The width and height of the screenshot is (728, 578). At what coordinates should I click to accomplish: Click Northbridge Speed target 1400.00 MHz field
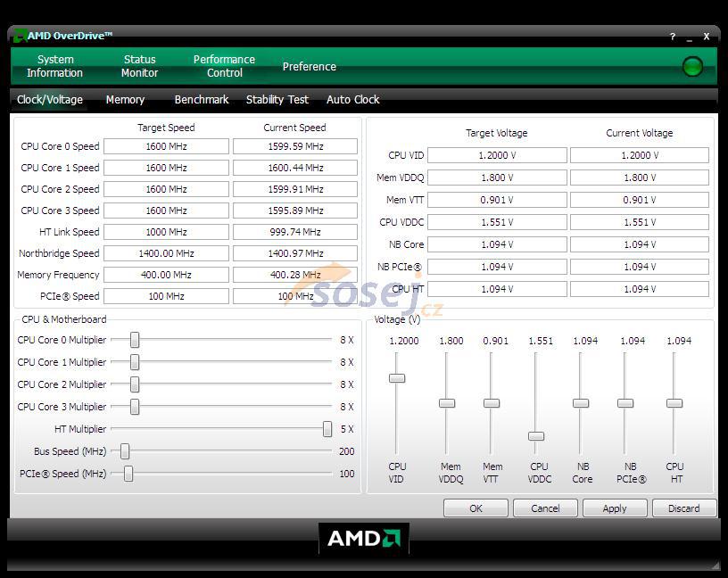point(166,253)
